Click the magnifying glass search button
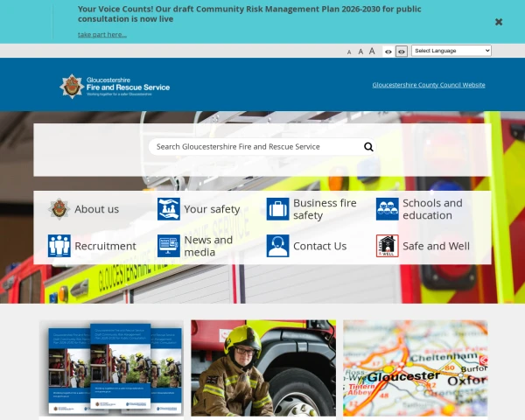This screenshot has height=420, width=525. [368, 147]
